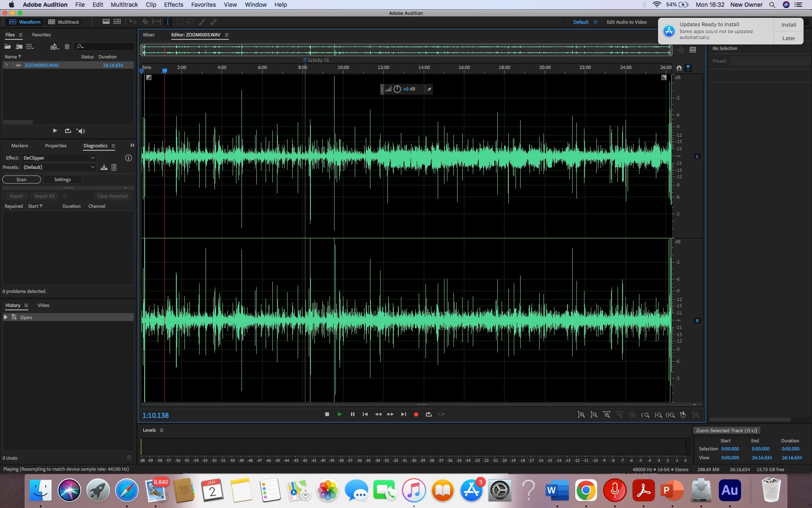Click the Scan button
Image resolution: width=812 pixels, height=508 pixels.
(22, 179)
